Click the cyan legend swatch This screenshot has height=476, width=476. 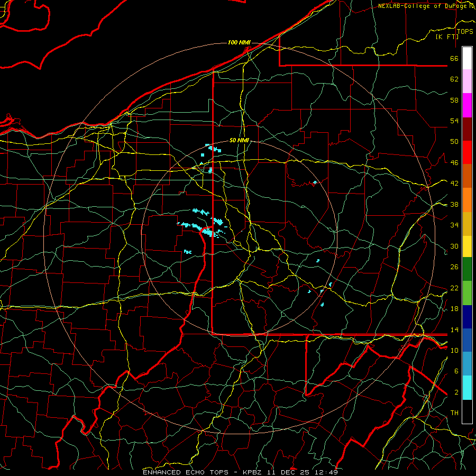(467, 388)
